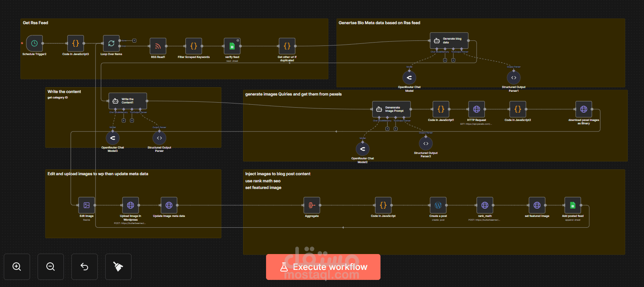Select the Code in JavaScript1 node

[441, 109]
